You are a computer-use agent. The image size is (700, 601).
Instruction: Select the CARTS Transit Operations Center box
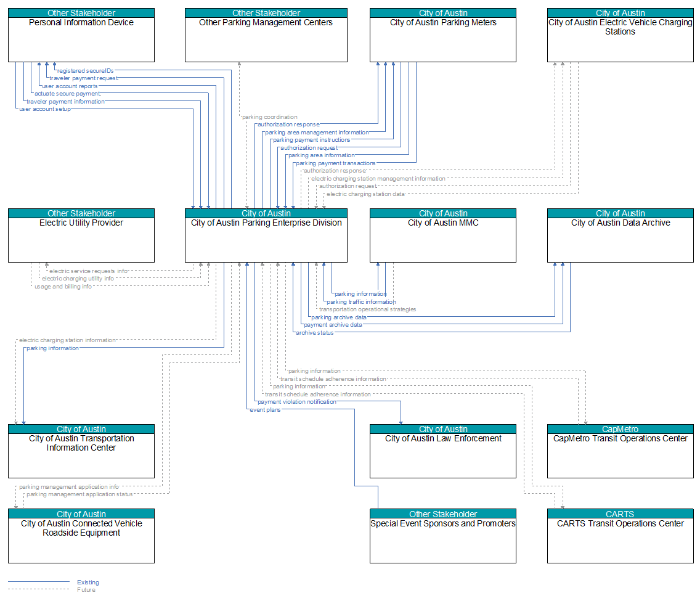(621, 536)
